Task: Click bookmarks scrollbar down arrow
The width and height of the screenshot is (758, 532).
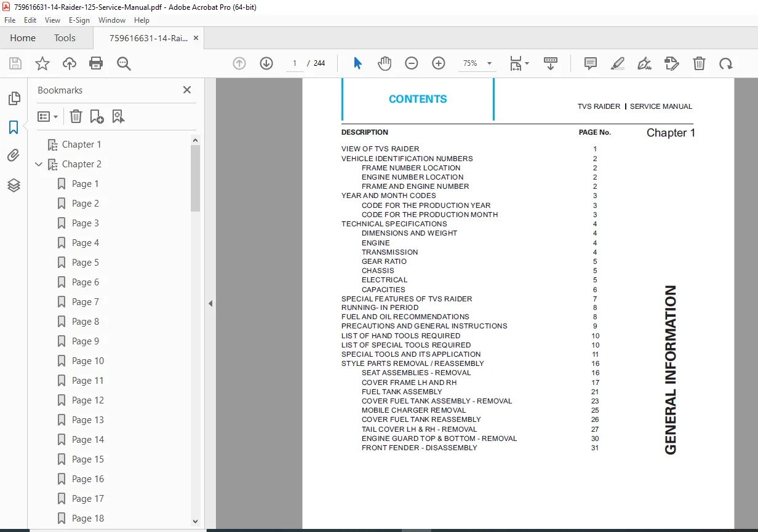Action: pos(196,521)
